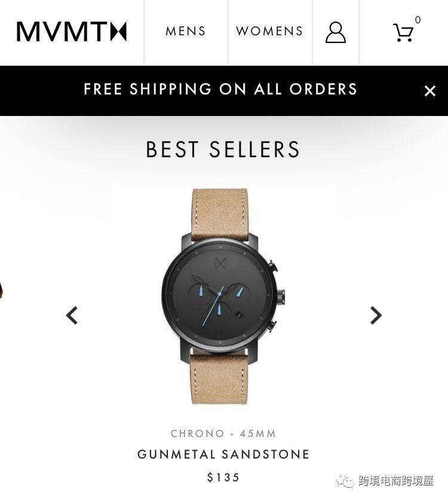
Task: Show next best seller with right chevron
Action: click(x=376, y=315)
